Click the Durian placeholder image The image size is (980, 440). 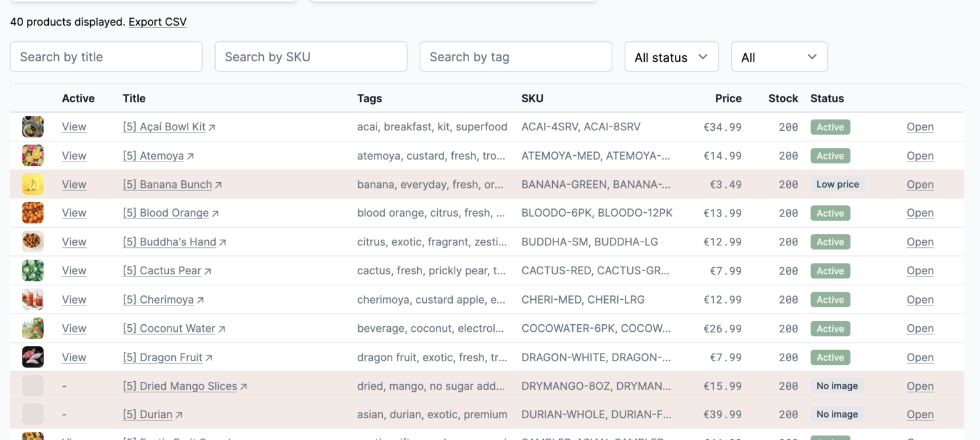click(x=33, y=414)
